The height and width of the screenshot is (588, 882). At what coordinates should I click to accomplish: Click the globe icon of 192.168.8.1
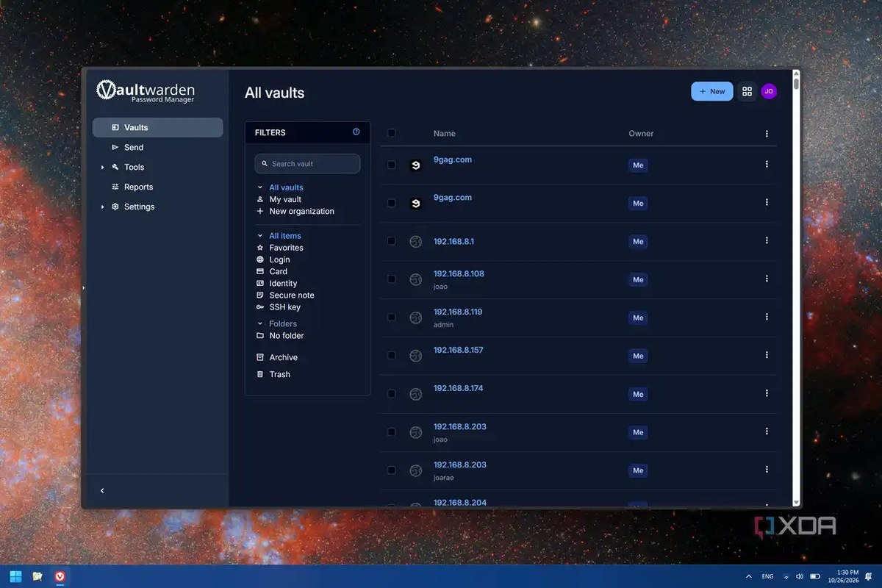coord(415,241)
